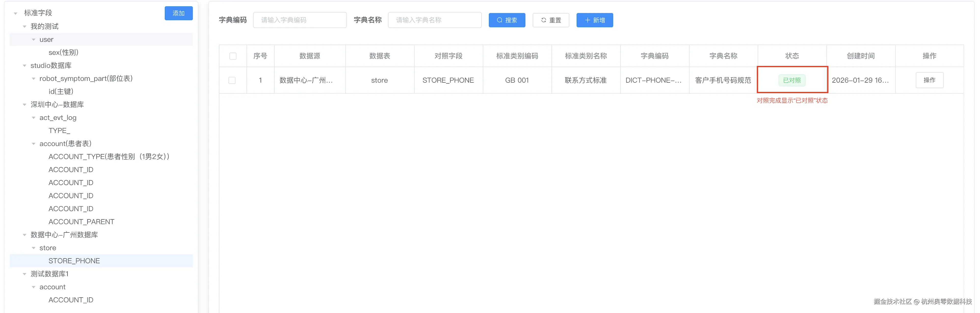Click the search magnifier icon on 搜索 button
980x313 pixels.
tap(499, 20)
